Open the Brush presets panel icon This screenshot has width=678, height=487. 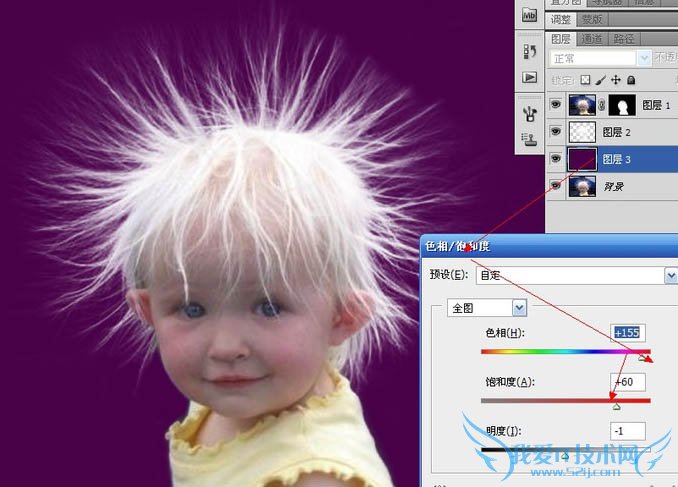tap(530, 113)
